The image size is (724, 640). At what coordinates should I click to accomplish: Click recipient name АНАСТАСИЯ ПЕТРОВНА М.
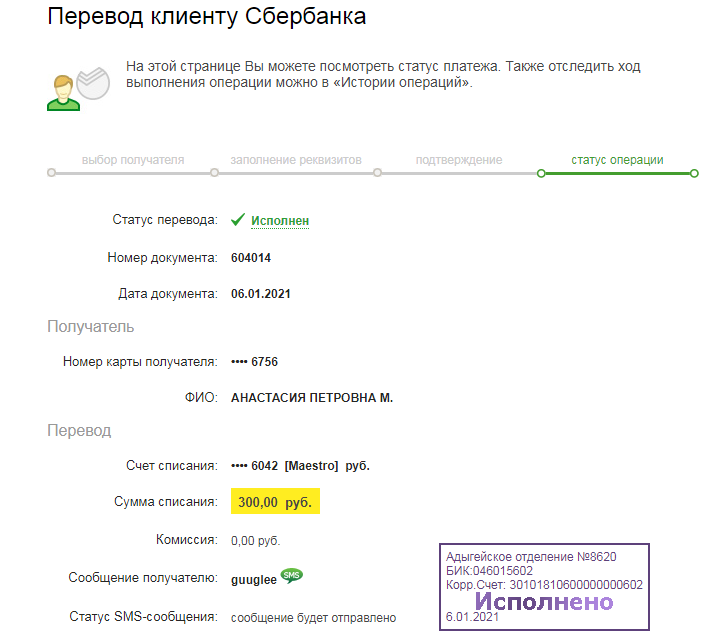coord(312,398)
